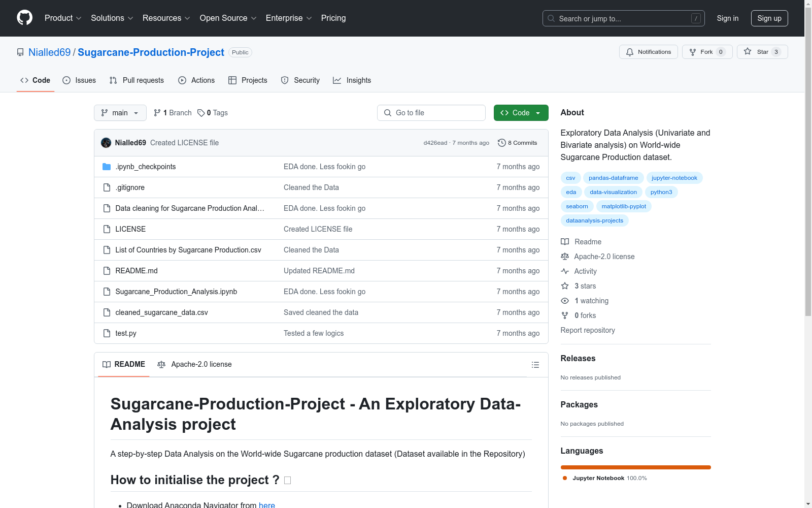The width and height of the screenshot is (812, 508).
Task: Expand the Solutions menu
Action: coord(112,18)
